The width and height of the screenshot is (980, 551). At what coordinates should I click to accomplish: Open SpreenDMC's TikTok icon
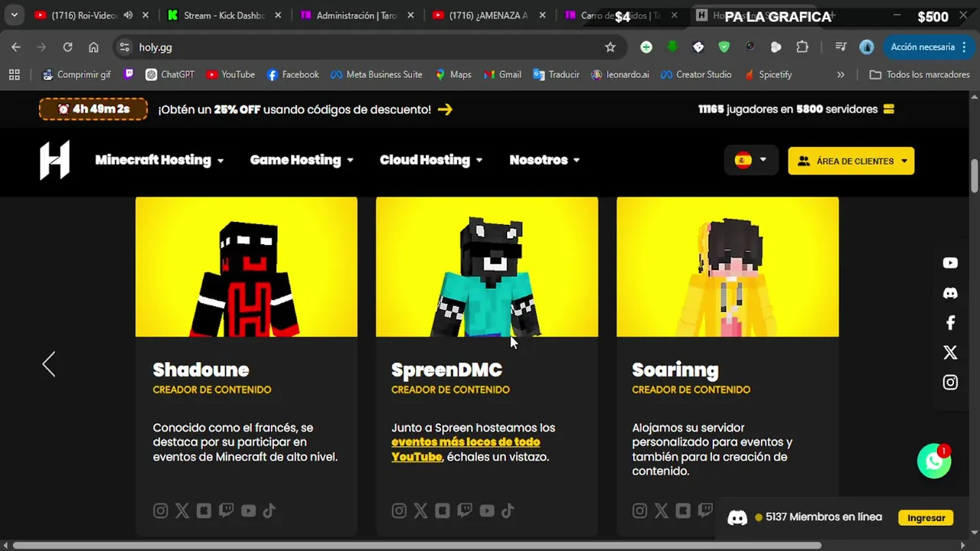(x=508, y=511)
